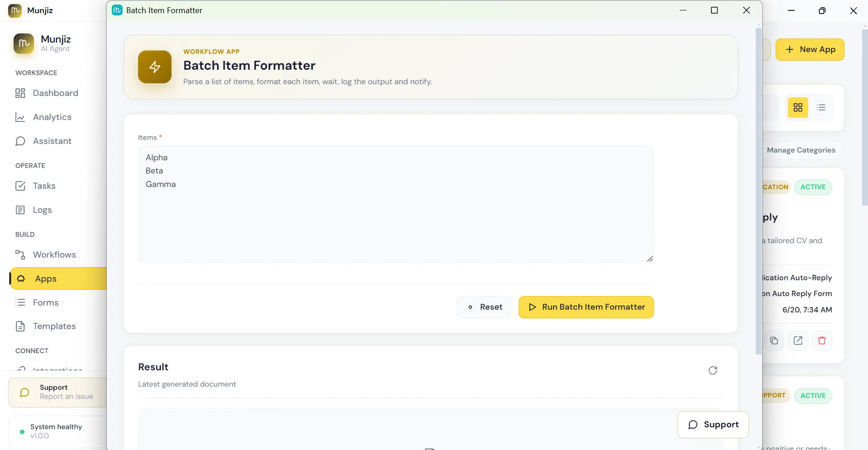Click the Batch Item Formatter lightning icon
This screenshot has width=868, height=450.
coord(155,67)
